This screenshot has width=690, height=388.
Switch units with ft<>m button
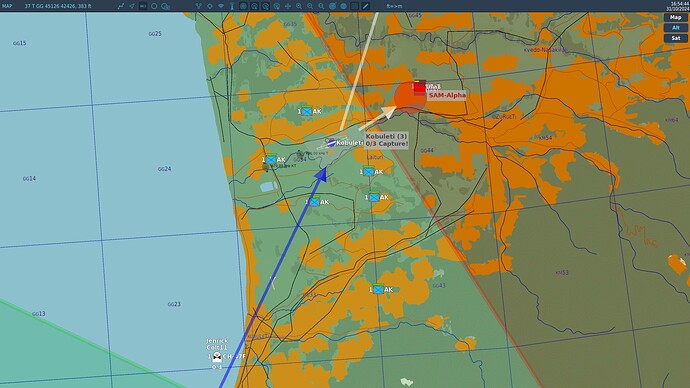coord(394,6)
